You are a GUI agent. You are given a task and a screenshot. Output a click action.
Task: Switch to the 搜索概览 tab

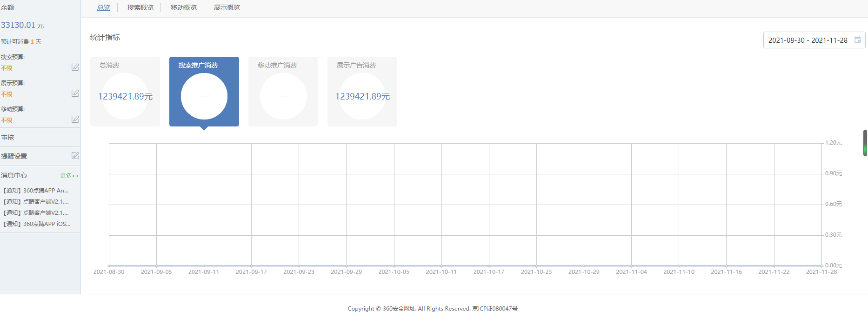pos(140,7)
